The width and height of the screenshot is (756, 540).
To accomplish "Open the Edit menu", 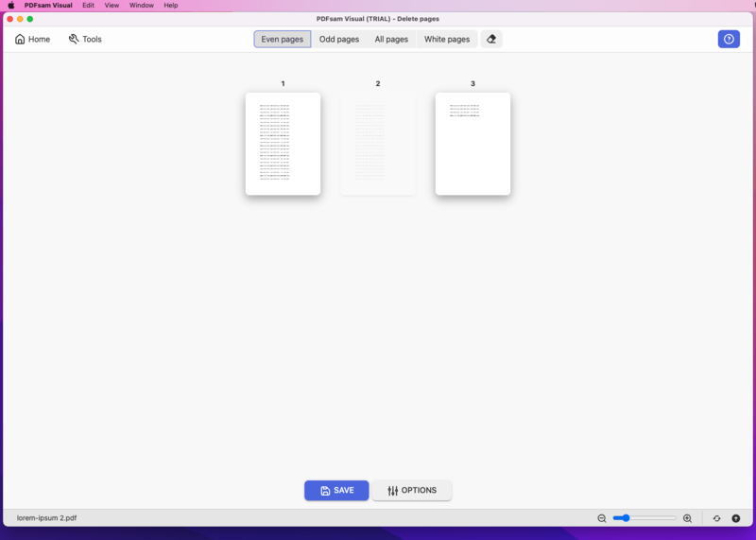I will click(x=88, y=6).
